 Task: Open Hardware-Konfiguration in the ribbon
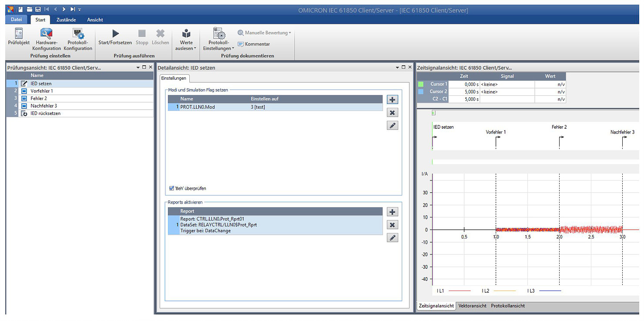point(46,34)
